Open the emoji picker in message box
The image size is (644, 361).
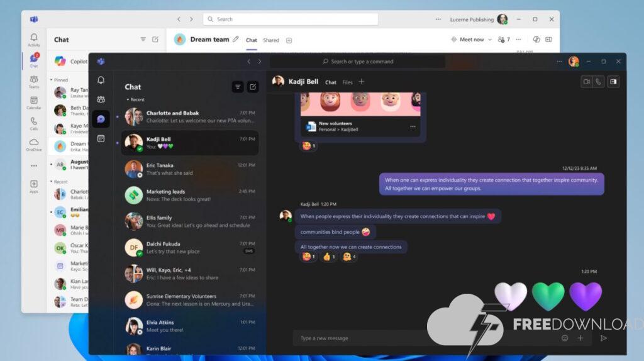(565, 338)
